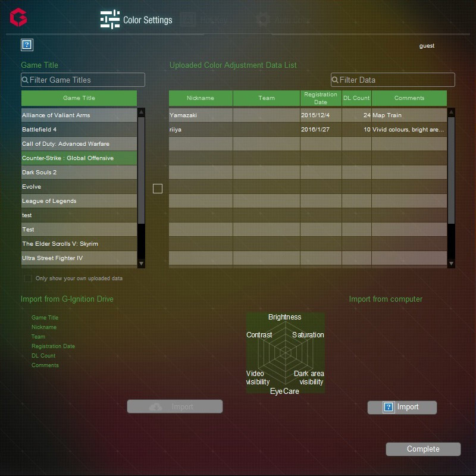Click the red G-Ignition logo
Screen dimensions: 476x476
tap(18, 17)
